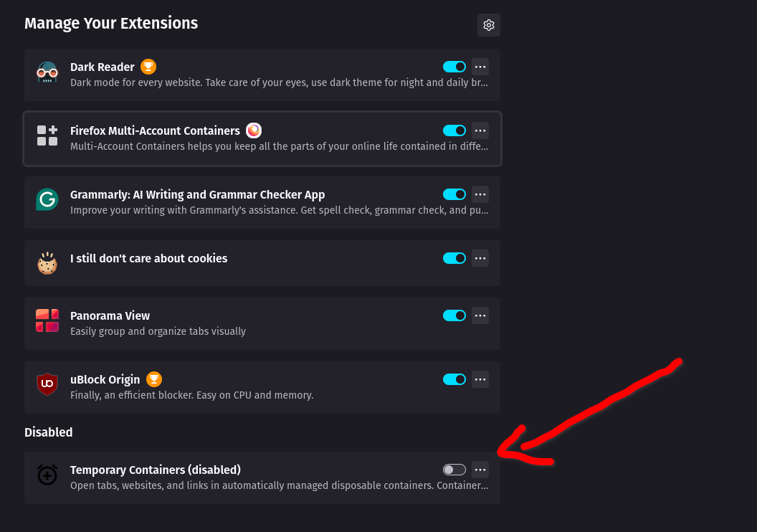This screenshot has width=757, height=532.
Task: Open the three-dot menu for Panorama View
Action: [480, 315]
